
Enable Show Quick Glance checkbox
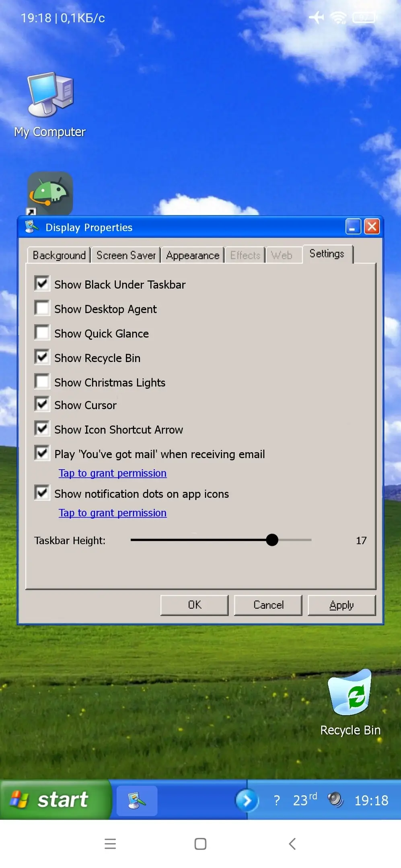coord(42,333)
